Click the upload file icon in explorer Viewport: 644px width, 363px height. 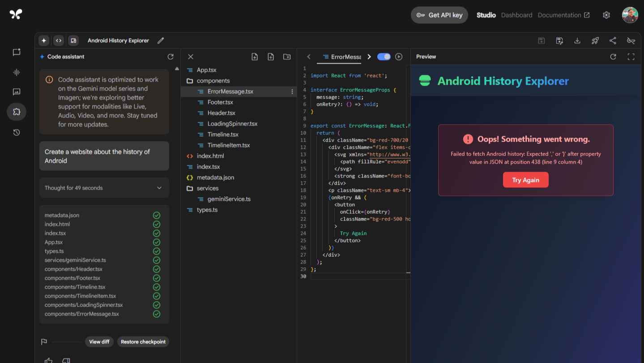click(x=255, y=56)
